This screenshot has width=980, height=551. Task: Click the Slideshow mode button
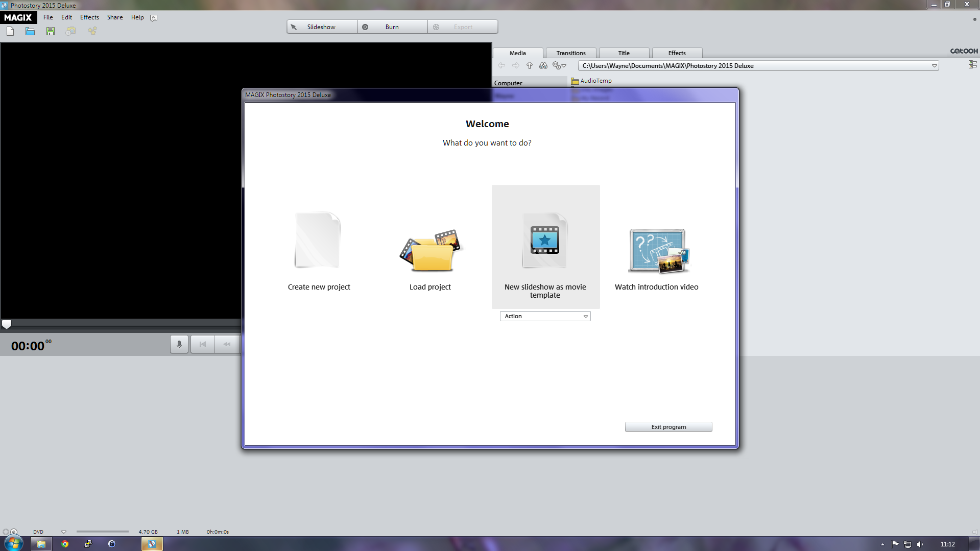coord(322,27)
